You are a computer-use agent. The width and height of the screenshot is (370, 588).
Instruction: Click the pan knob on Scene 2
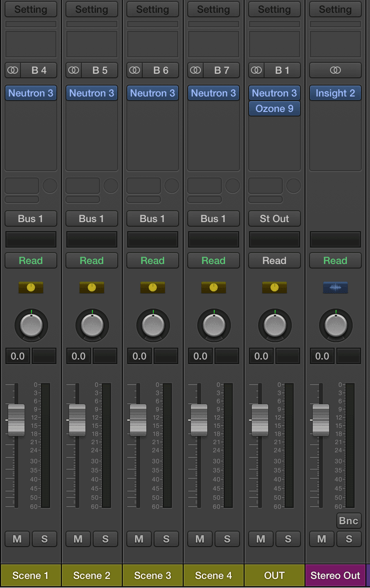click(x=92, y=325)
